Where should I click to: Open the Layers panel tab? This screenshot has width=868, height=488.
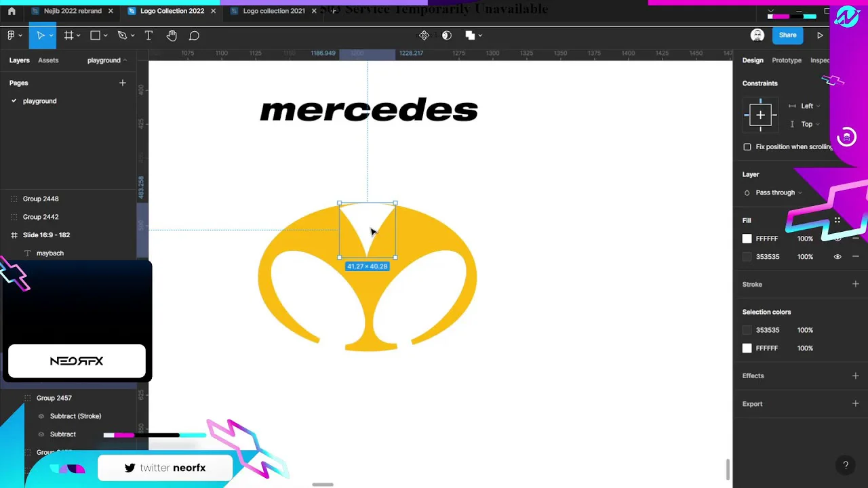point(19,60)
